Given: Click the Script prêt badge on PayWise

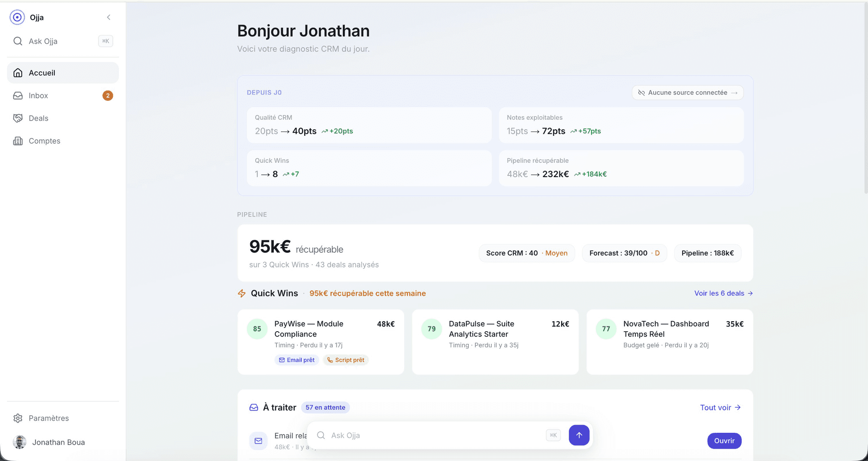Looking at the screenshot, I should click(345, 360).
